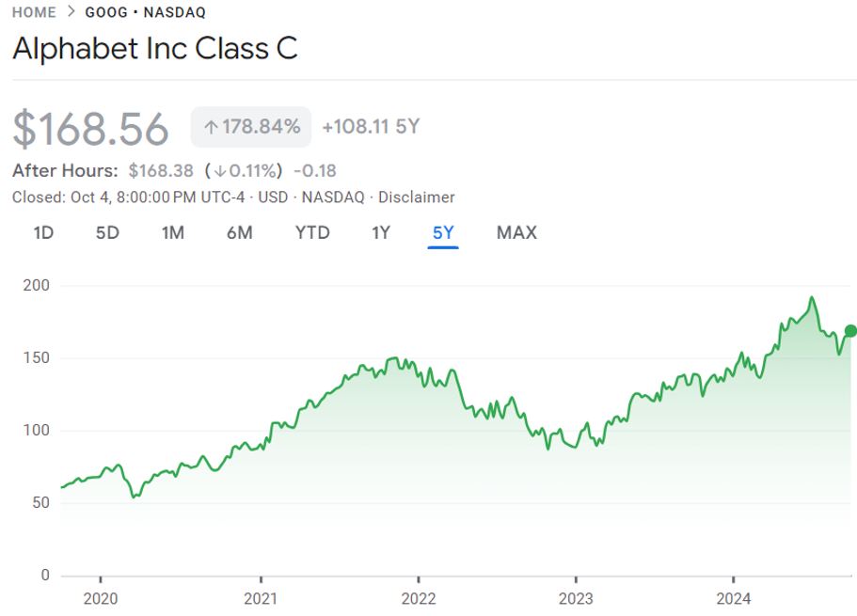Select the YTD range tab
857x616 pixels.
(312, 232)
